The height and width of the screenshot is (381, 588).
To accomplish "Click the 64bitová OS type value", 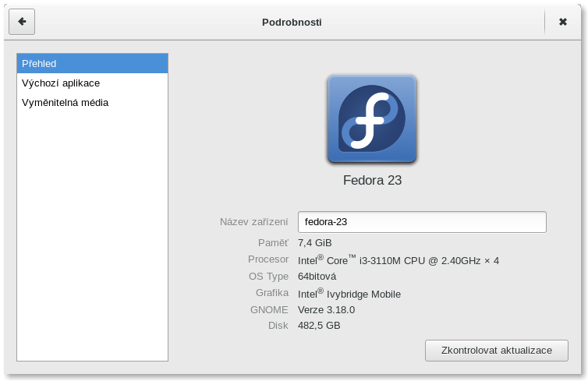I will (317, 276).
